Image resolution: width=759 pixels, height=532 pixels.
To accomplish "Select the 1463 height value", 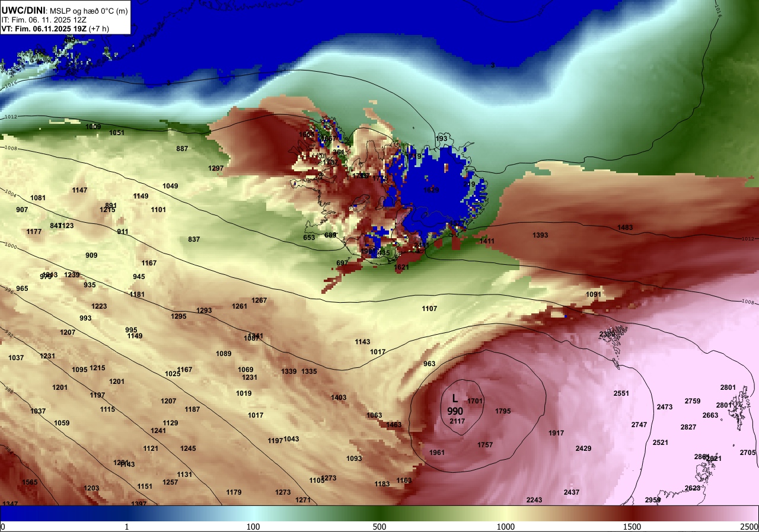I will coord(394,425).
